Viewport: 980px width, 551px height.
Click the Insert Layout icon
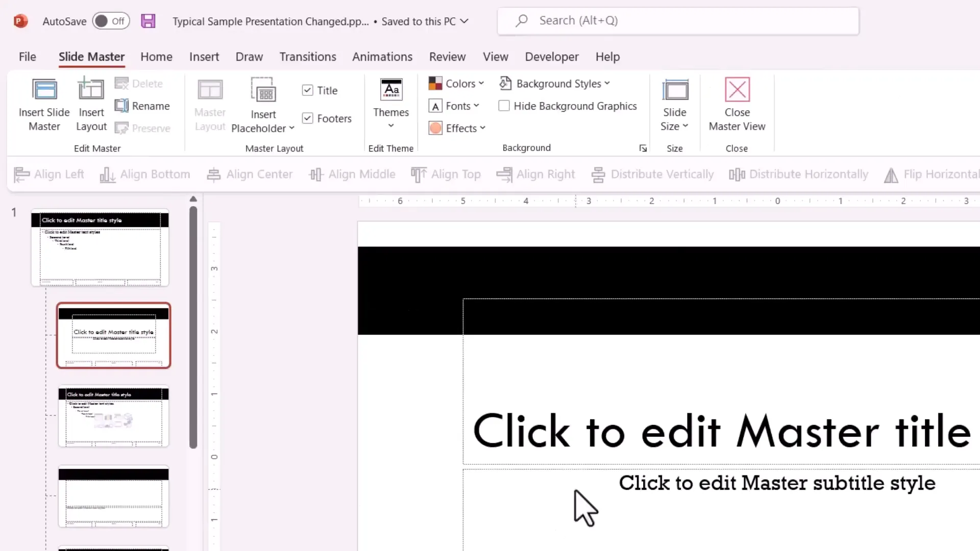[x=91, y=89]
